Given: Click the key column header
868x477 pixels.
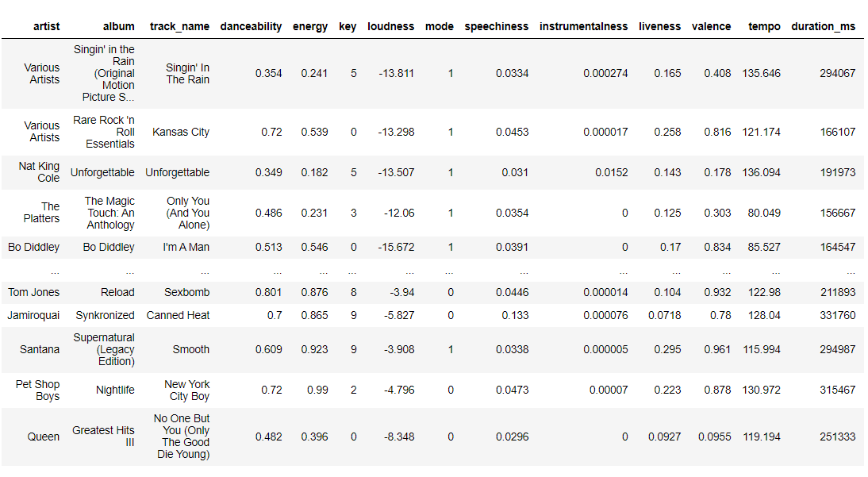Looking at the screenshot, I should (x=348, y=26).
